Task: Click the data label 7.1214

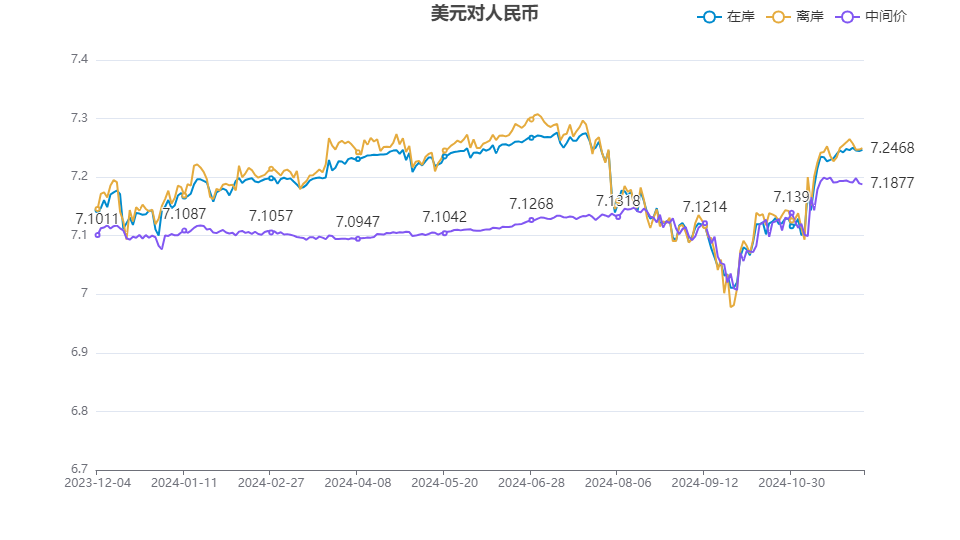Action: 705,207
